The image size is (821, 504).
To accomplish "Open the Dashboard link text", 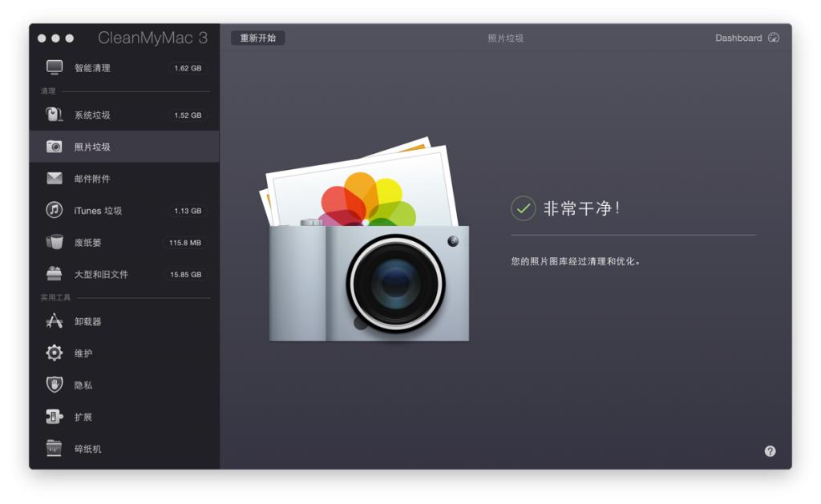I will coord(738,38).
